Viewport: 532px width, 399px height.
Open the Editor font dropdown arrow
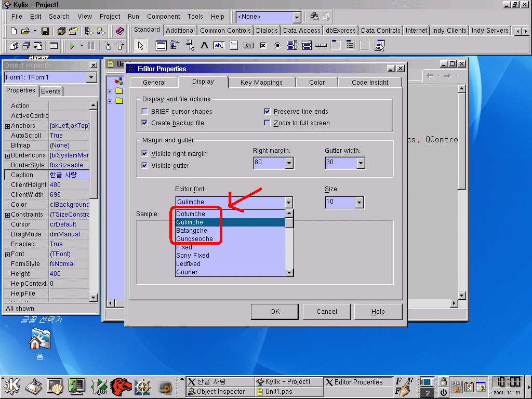pos(288,203)
